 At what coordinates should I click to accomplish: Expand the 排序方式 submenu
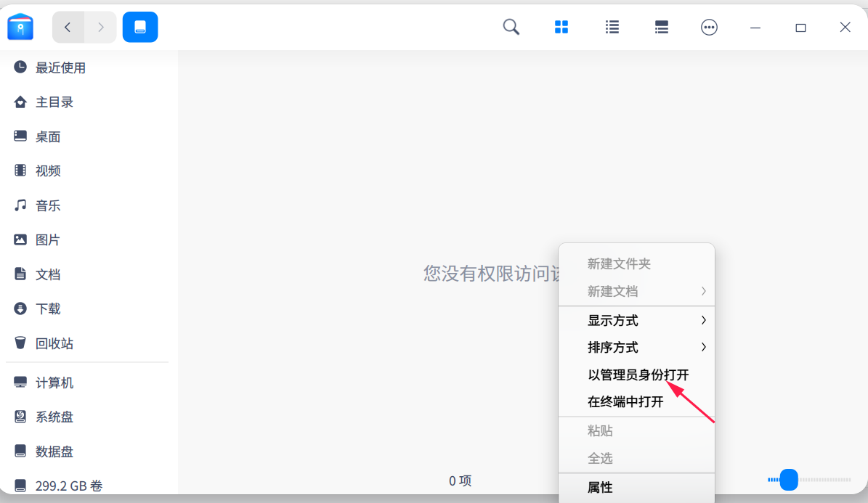[x=612, y=347]
